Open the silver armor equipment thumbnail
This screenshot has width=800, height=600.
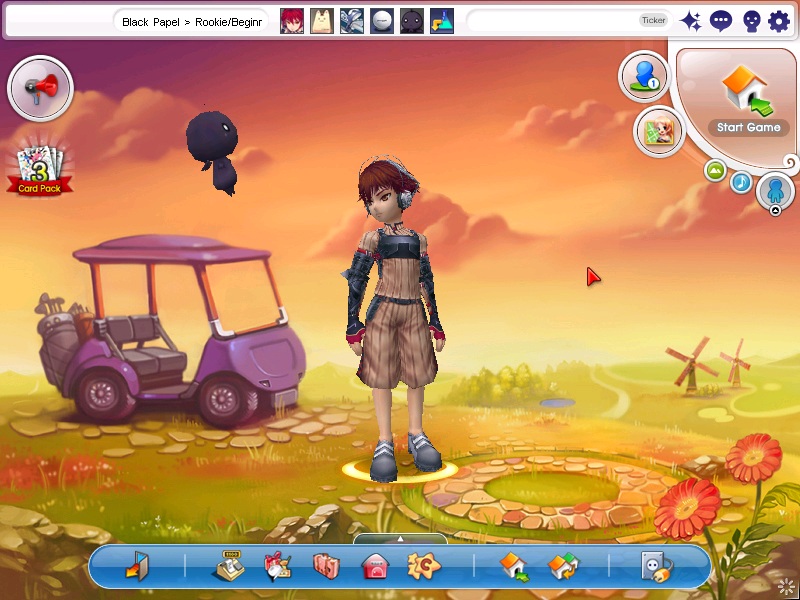click(352, 21)
